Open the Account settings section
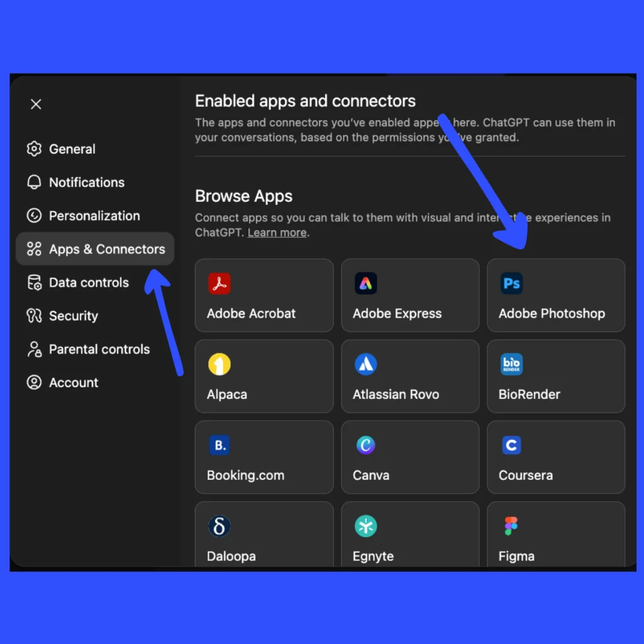Screen dimensions: 644x644 74,382
